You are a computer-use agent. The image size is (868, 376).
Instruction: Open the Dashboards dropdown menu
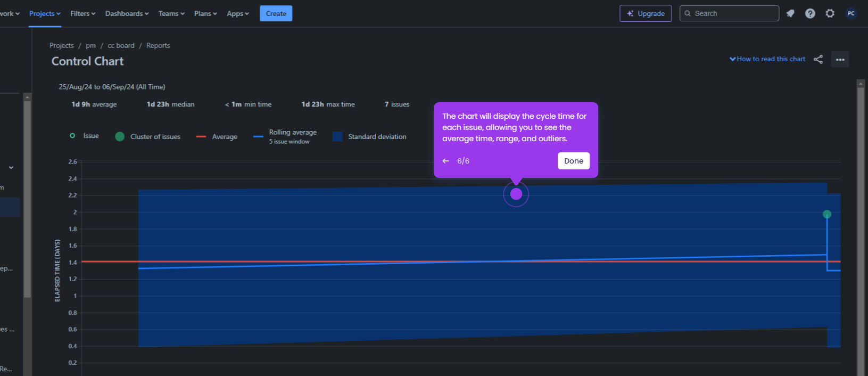tap(127, 13)
